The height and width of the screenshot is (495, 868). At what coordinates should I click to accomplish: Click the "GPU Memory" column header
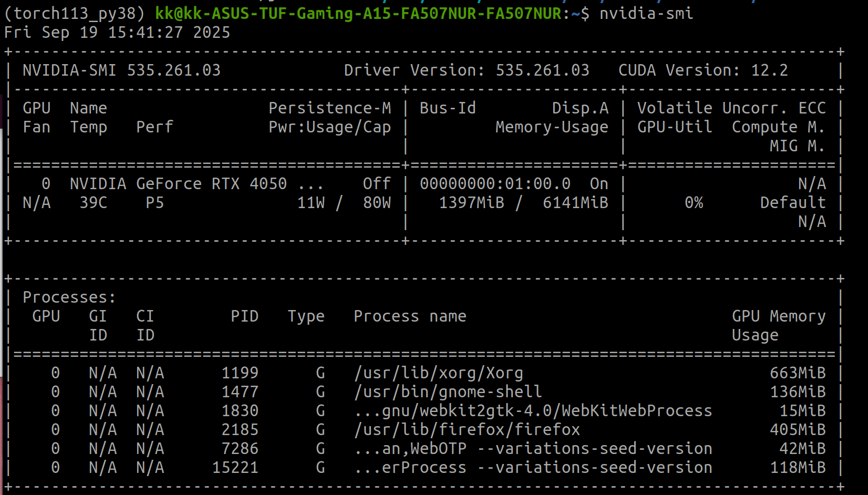point(779,316)
